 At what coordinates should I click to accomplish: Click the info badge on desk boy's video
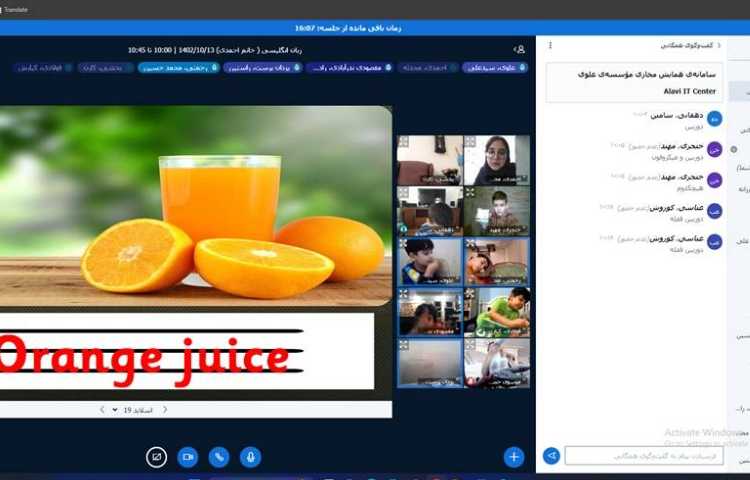[x=403, y=229]
